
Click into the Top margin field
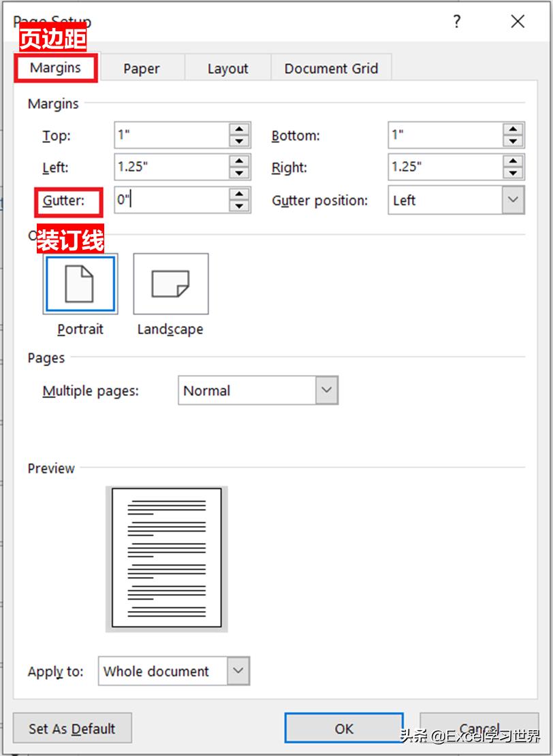(172, 135)
